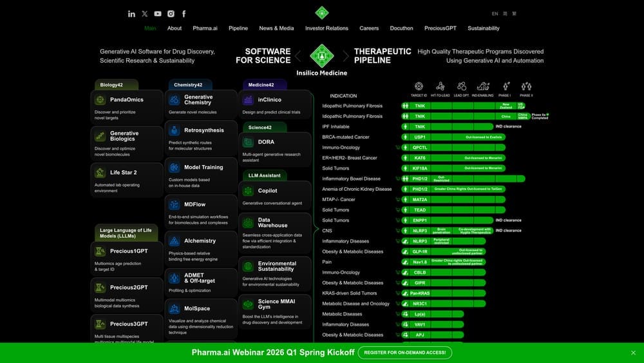The image size is (644, 363).
Task: Open the X (Twitter) social icon
Action: coord(144,14)
